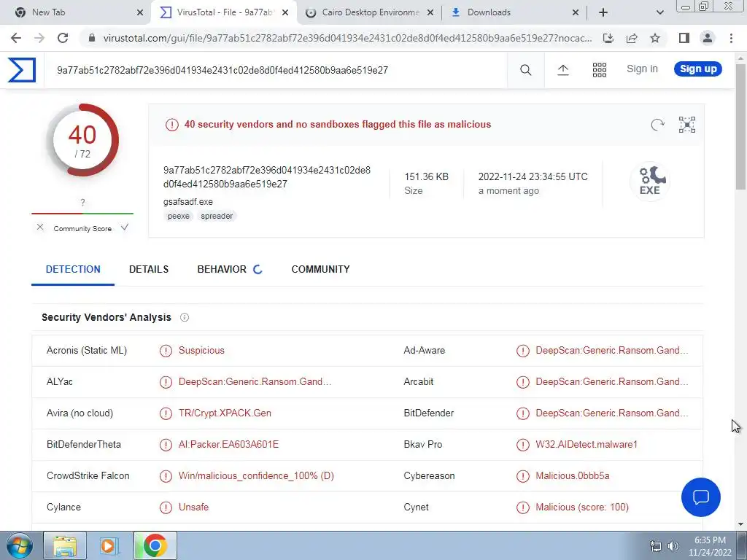Switch to the DETAILS tab
This screenshot has height=560, width=747.
(x=149, y=269)
